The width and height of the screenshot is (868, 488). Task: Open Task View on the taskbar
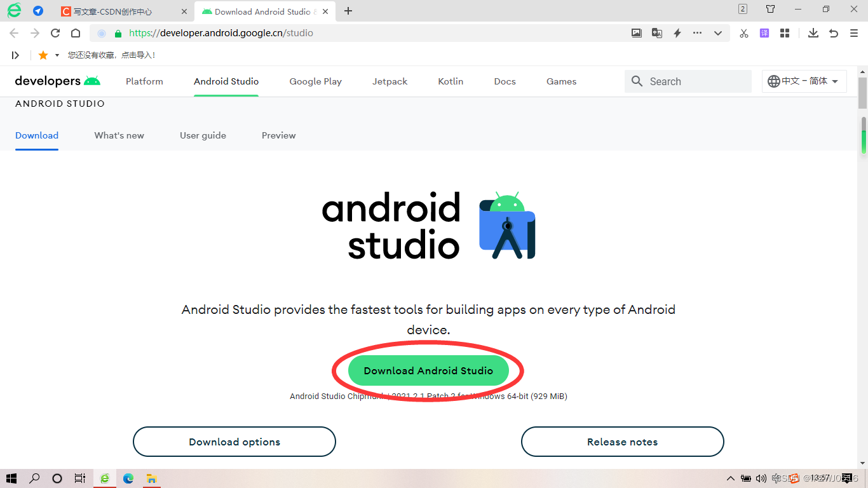(80, 478)
